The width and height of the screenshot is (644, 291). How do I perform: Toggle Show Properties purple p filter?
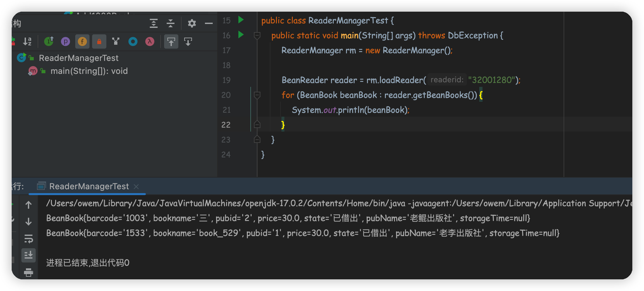tap(66, 41)
